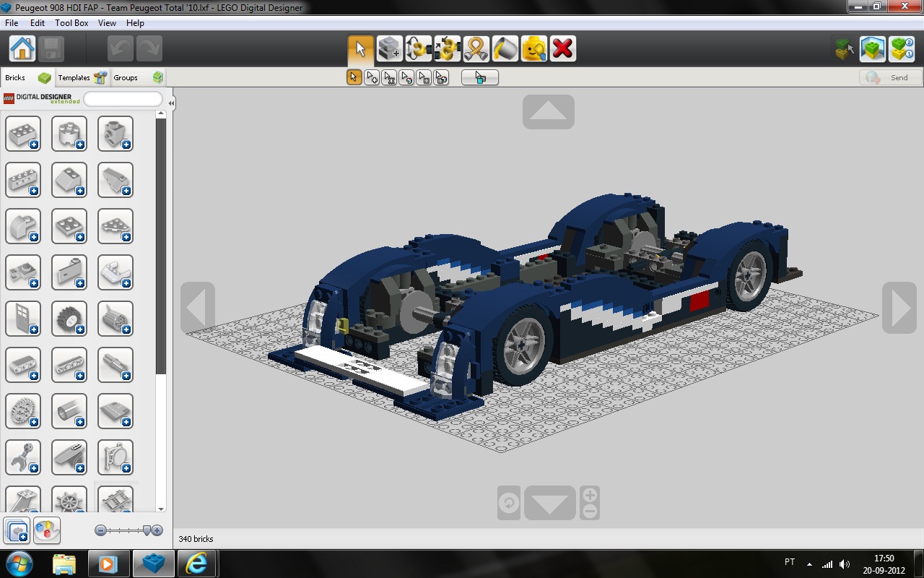
Task: Select the Flex tool
Action: coord(476,49)
